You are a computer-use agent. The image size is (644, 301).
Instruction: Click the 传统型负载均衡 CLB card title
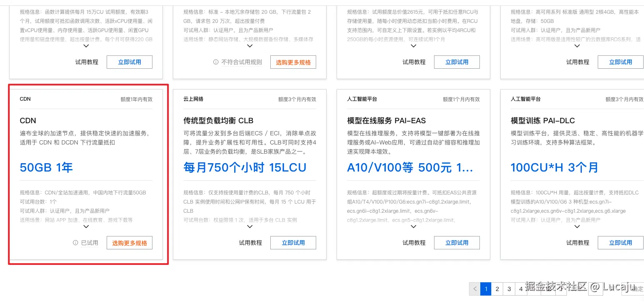pyautogui.click(x=218, y=121)
